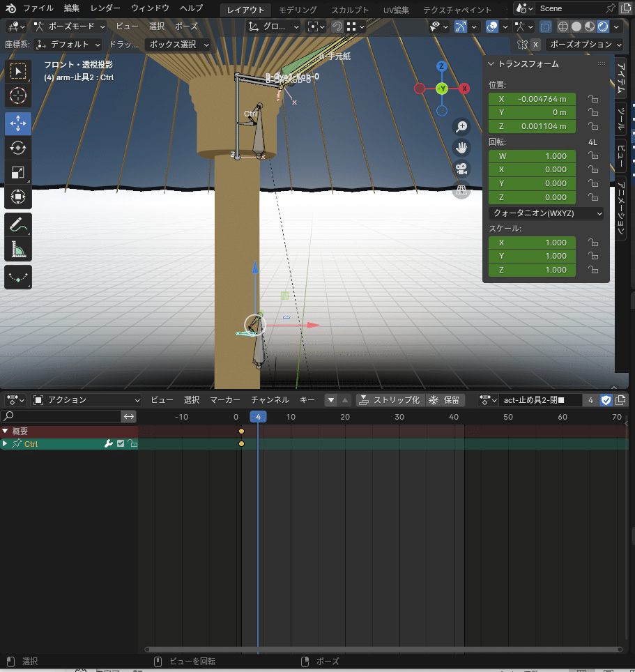
Task: Click the location X value field
Action: [532, 99]
